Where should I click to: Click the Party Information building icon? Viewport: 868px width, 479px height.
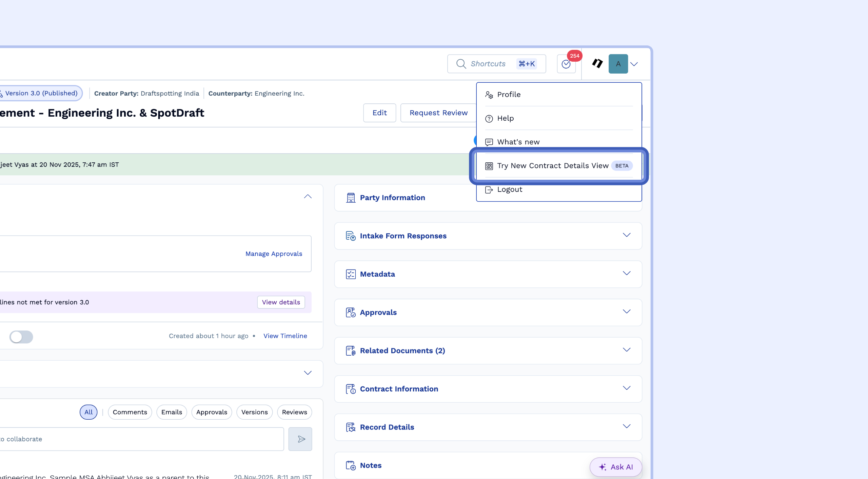point(351,198)
